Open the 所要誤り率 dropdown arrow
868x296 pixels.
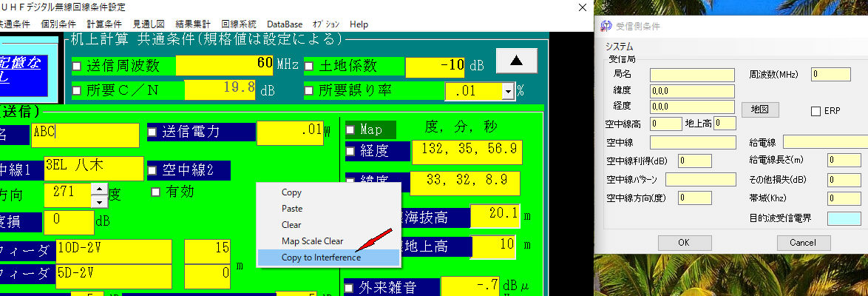(507, 91)
